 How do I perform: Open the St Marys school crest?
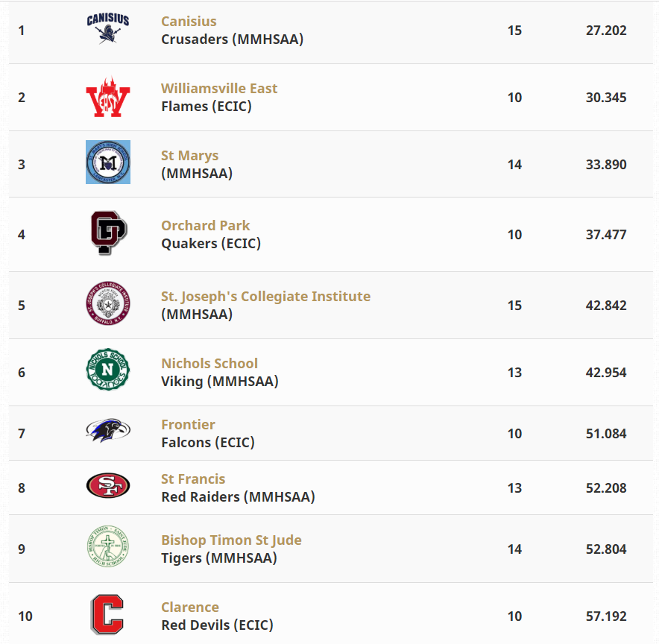click(x=108, y=162)
